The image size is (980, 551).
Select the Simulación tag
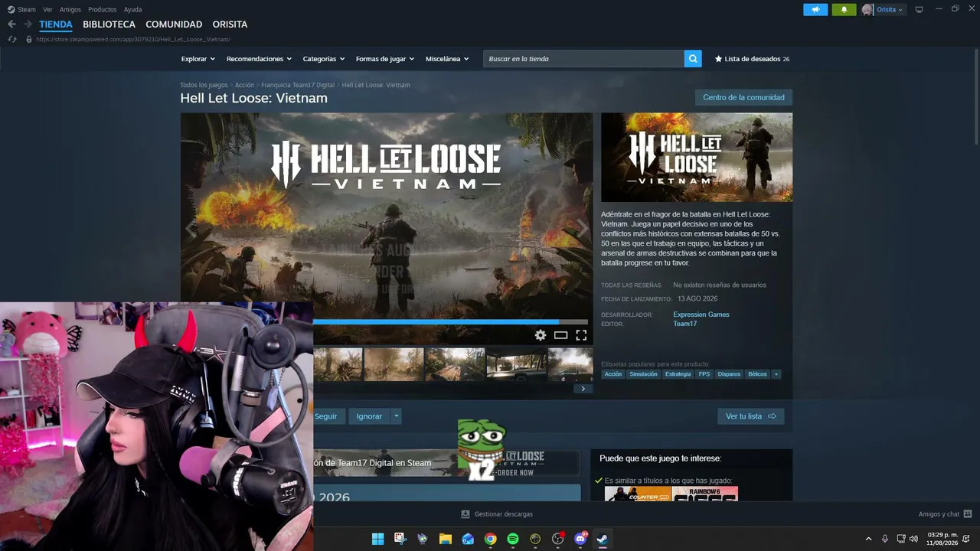[x=643, y=374]
